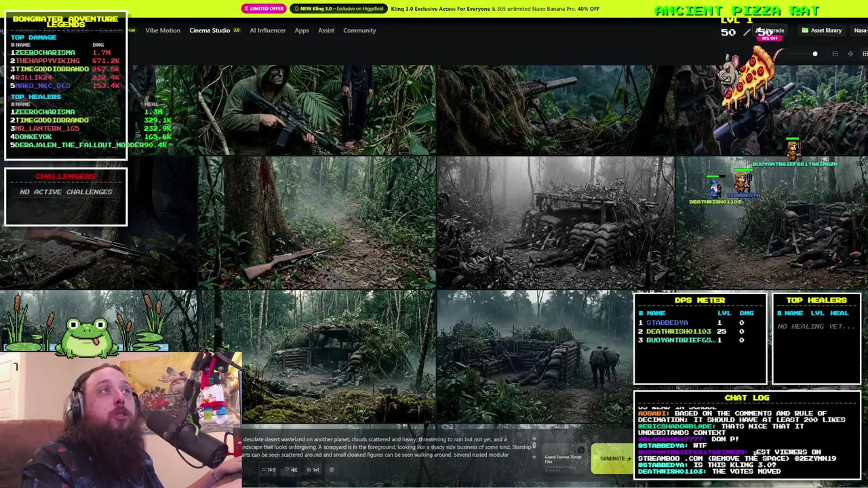The height and width of the screenshot is (488, 868).
Task: Click the @ mention icon in prompt bar
Action: [332, 470]
